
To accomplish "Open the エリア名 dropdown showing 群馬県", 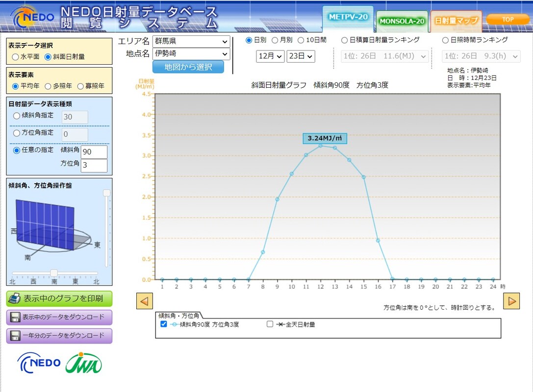I will click(191, 42).
